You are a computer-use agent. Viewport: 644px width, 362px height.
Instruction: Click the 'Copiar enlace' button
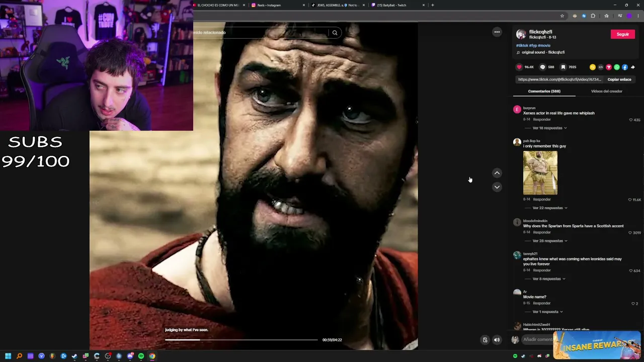click(619, 79)
